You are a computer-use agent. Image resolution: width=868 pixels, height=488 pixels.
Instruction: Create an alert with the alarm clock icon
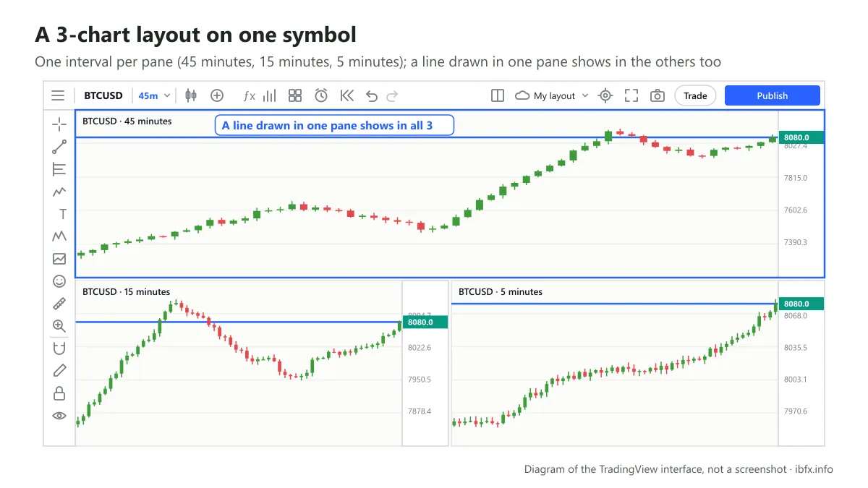click(x=321, y=95)
